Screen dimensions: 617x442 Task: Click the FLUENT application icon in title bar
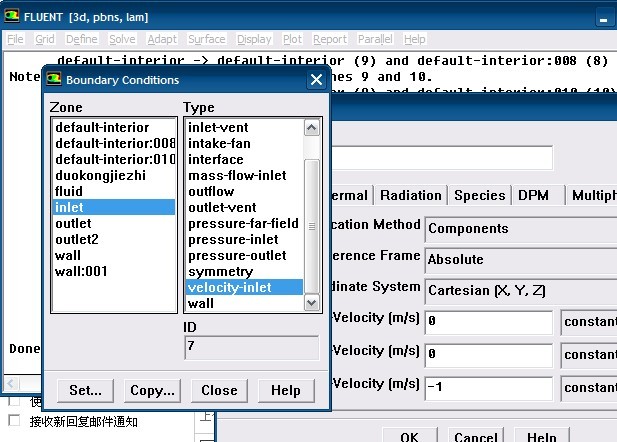point(12,16)
